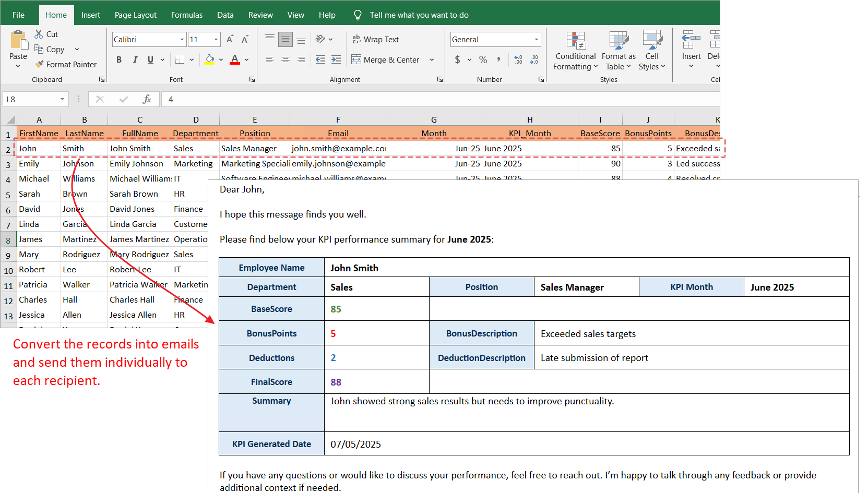Toggle Underline formatting
The height and width of the screenshot is (493, 868).
150,59
